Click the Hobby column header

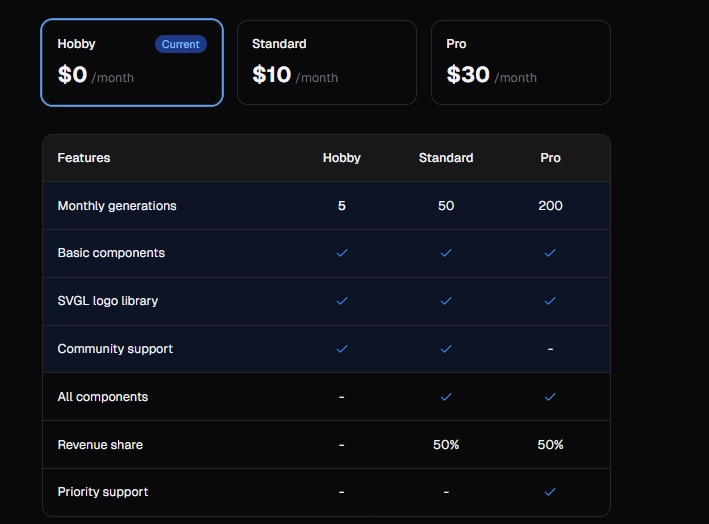click(342, 158)
